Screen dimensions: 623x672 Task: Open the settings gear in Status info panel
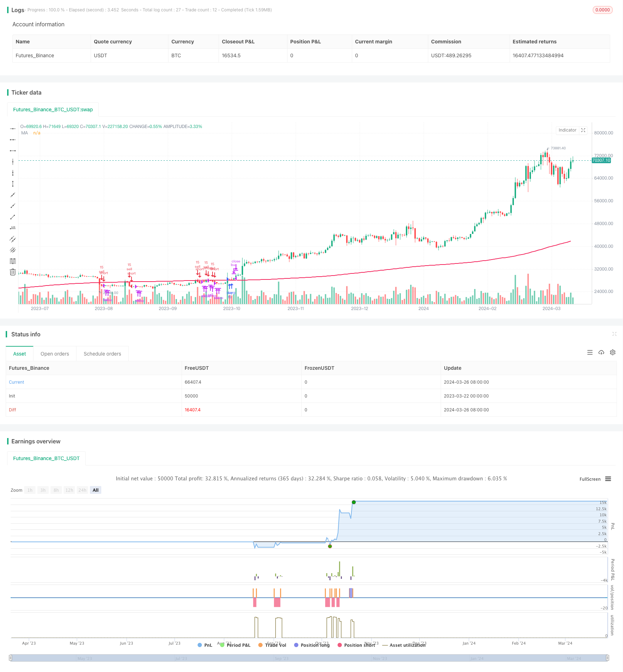(x=613, y=352)
